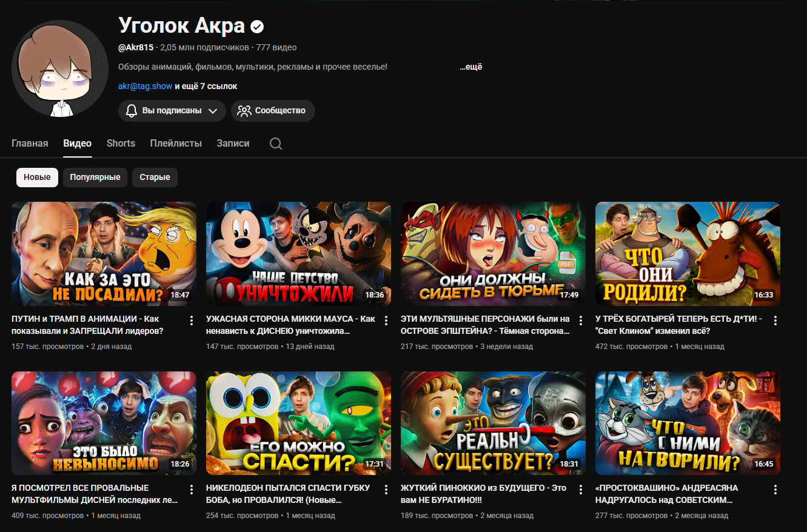Play the НАШЕ ДЕТСТВО УНИЧТОЖИЛИ thumbnail
807x532 pixels.
(299, 254)
